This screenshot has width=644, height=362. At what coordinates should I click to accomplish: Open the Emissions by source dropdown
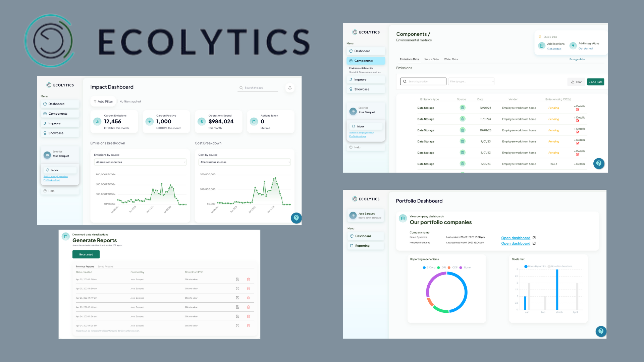click(140, 162)
